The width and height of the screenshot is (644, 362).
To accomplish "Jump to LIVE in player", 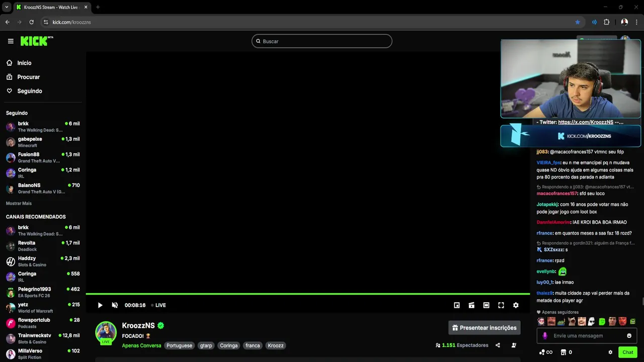I will 158,305.
